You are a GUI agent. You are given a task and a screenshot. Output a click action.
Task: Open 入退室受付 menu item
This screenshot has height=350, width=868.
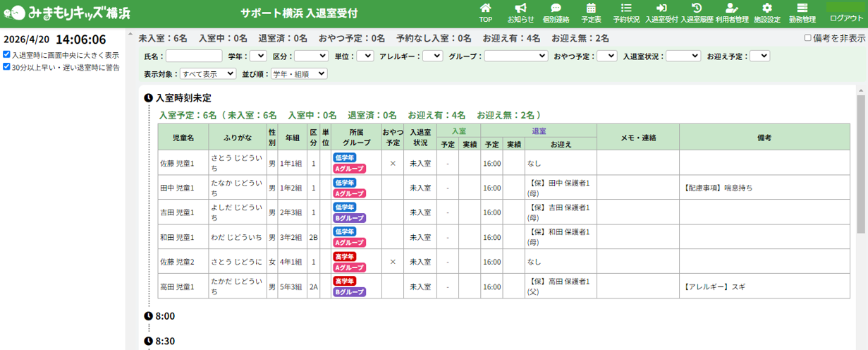tap(661, 13)
